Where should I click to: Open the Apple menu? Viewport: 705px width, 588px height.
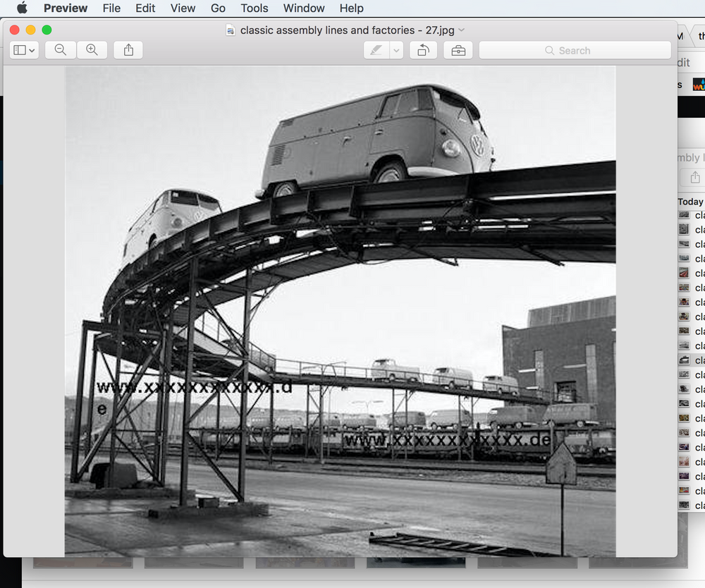click(x=21, y=8)
